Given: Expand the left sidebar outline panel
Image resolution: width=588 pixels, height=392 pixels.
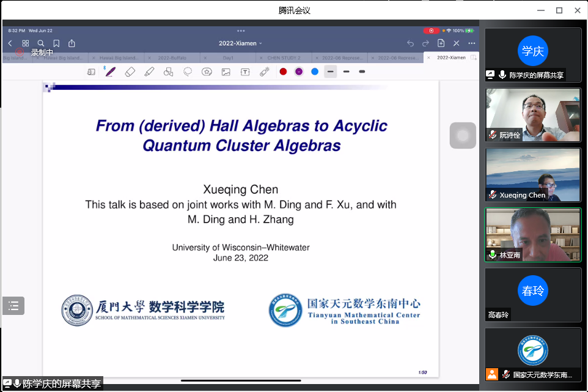Looking at the screenshot, I should click(13, 305).
